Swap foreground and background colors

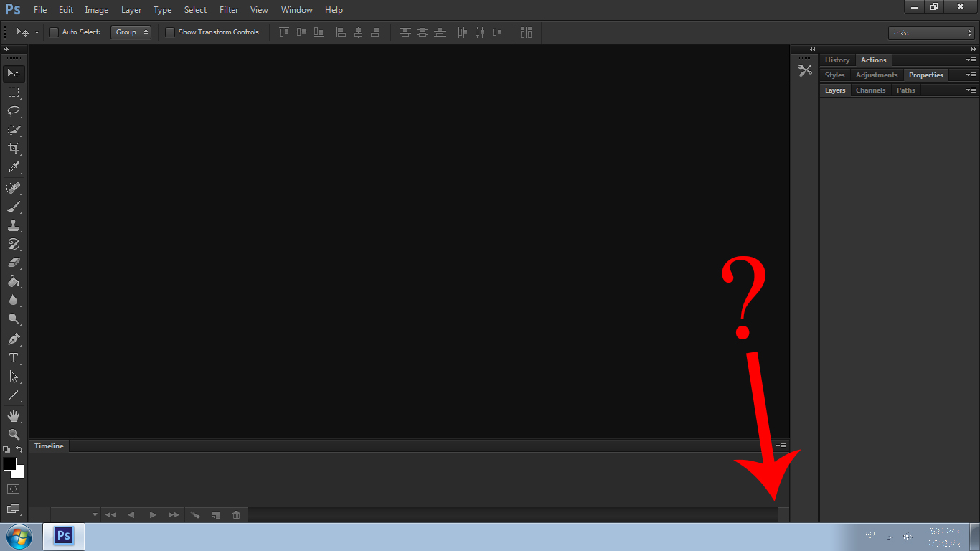click(19, 449)
